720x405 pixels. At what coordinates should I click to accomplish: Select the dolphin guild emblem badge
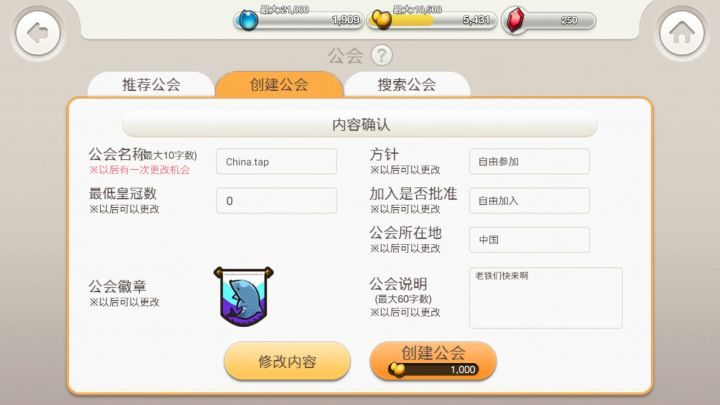coord(243,297)
